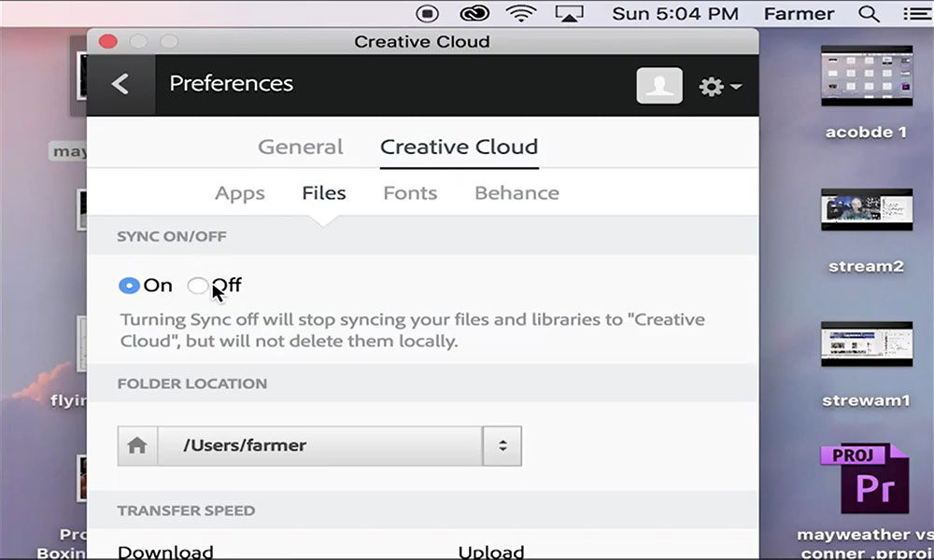Select the acobde 1 desktop thumbnail
Image resolution: width=934 pixels, height=560 pixels.
tap(866, 77)
